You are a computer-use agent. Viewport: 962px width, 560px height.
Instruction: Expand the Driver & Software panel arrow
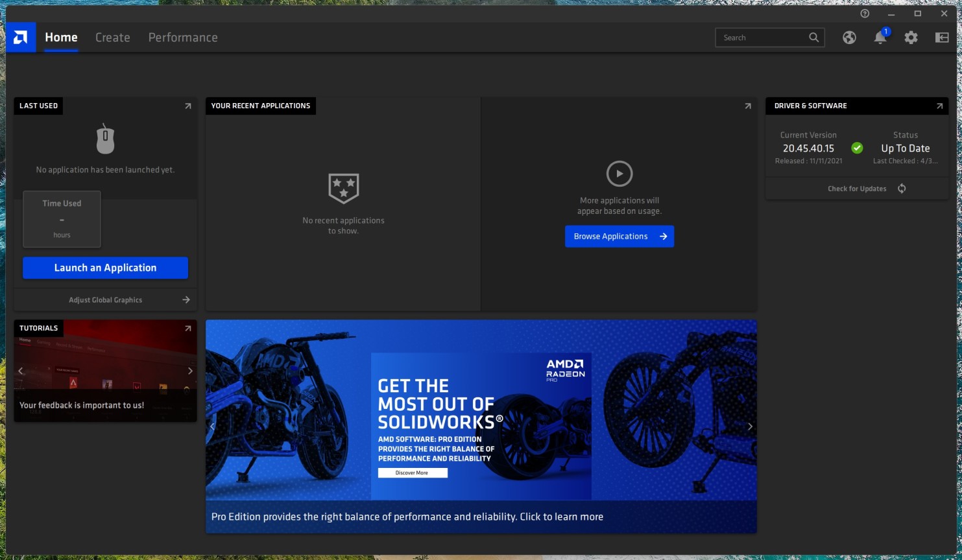coord(939,106)
